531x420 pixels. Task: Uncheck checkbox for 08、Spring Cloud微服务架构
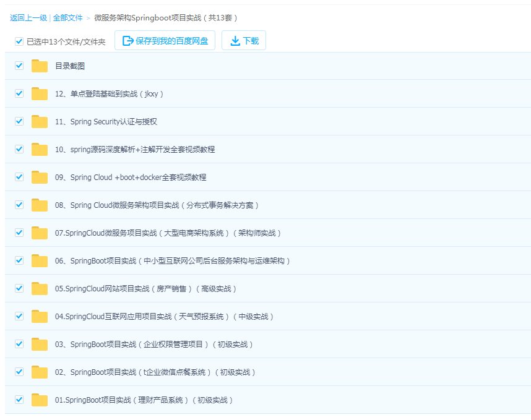[x=19, y=205]
